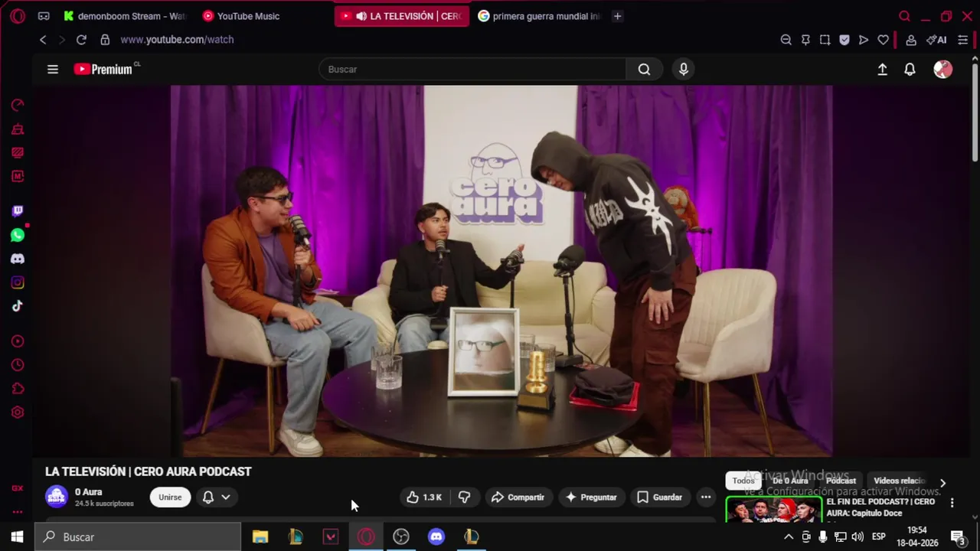This screenshot has height=551, width=980.
Task: Open more actions three-dot menu under video
Action: 706,497
